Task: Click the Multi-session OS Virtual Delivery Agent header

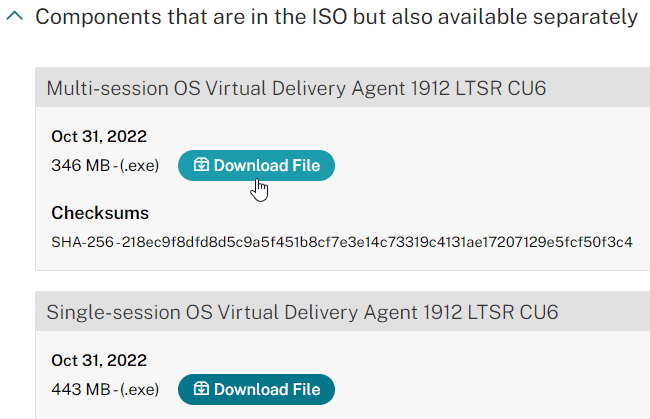Action: click(297, 89)
